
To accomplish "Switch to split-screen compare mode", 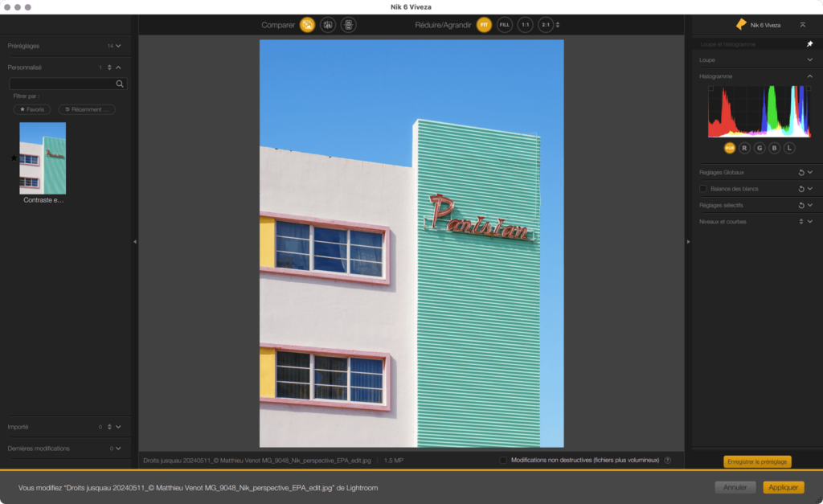I will click(x=328, y=25).
